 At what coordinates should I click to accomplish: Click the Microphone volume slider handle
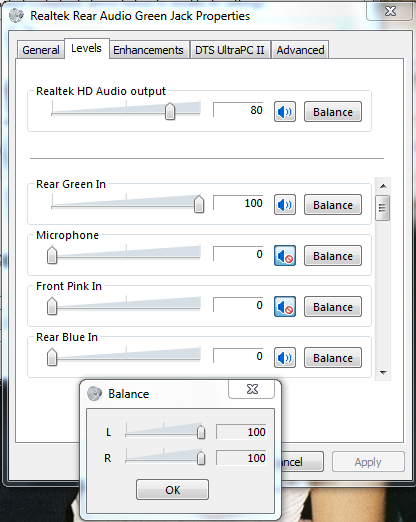(x=52, y=255)
